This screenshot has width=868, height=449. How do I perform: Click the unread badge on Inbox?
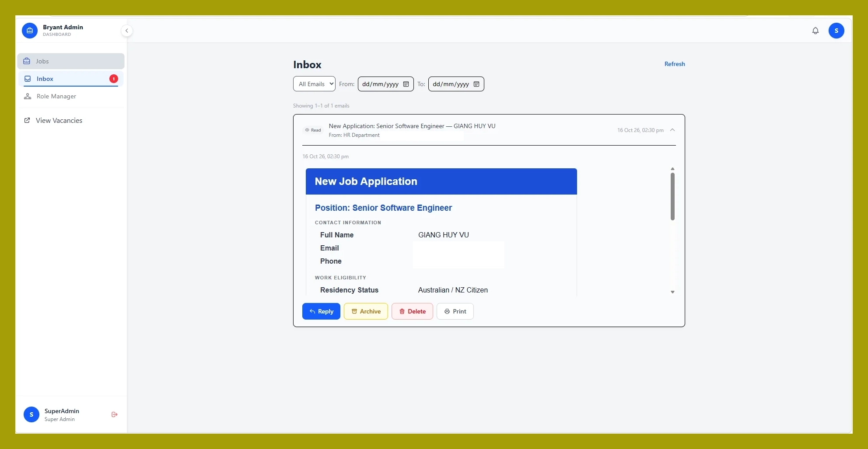(x=114, y=79)
